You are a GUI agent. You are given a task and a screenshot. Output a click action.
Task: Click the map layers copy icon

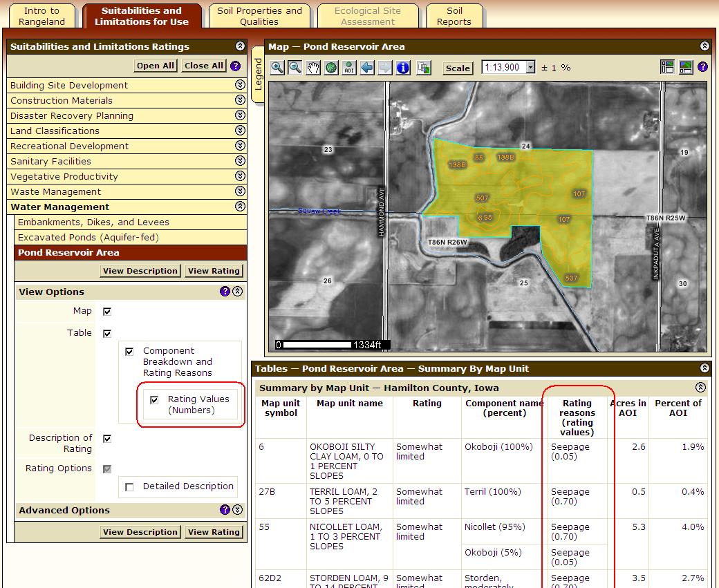[x=424, y=68]
